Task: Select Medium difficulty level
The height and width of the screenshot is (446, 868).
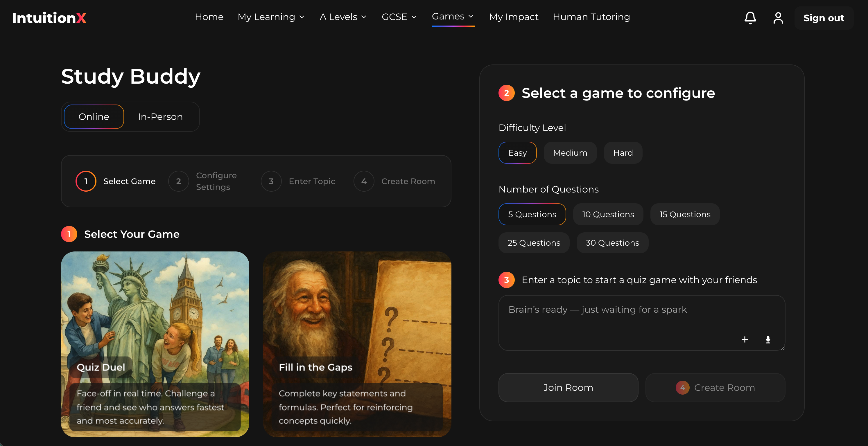Action: pyautogui.click(x=570, y=153)
